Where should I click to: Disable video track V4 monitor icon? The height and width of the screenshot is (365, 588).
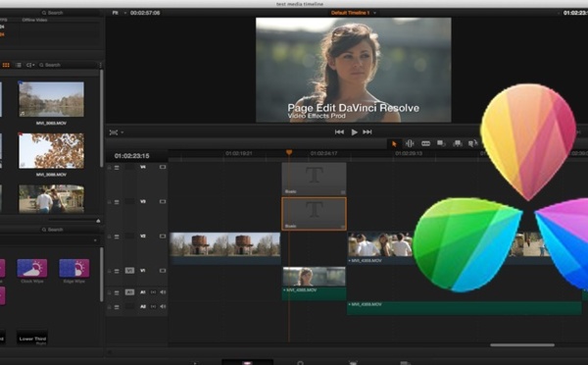(x=163, y=167)
